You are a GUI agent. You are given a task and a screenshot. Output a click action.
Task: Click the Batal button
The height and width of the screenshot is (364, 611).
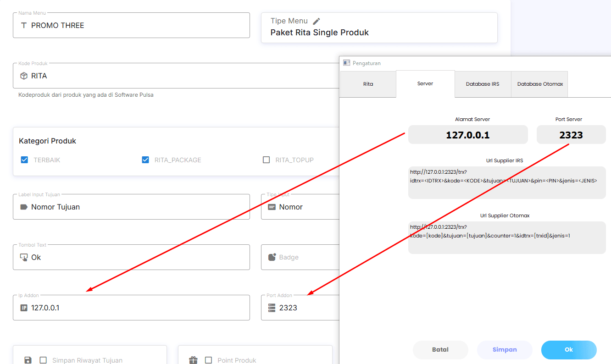440,350
